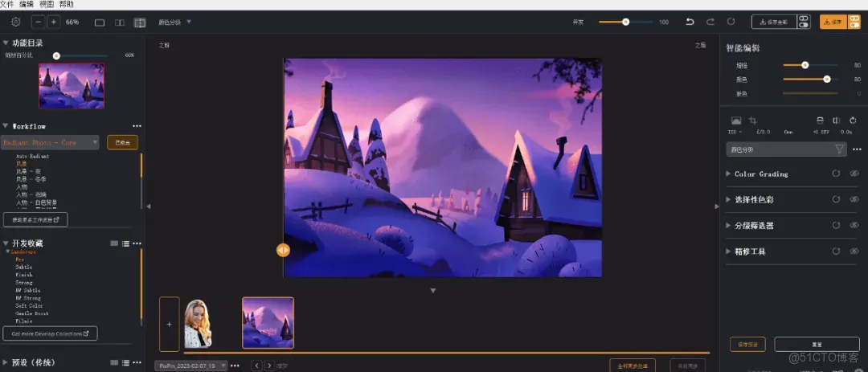Screen dimensions: 868x372
Task: Open 预设 panel three-dot menu
Action: 137,362
